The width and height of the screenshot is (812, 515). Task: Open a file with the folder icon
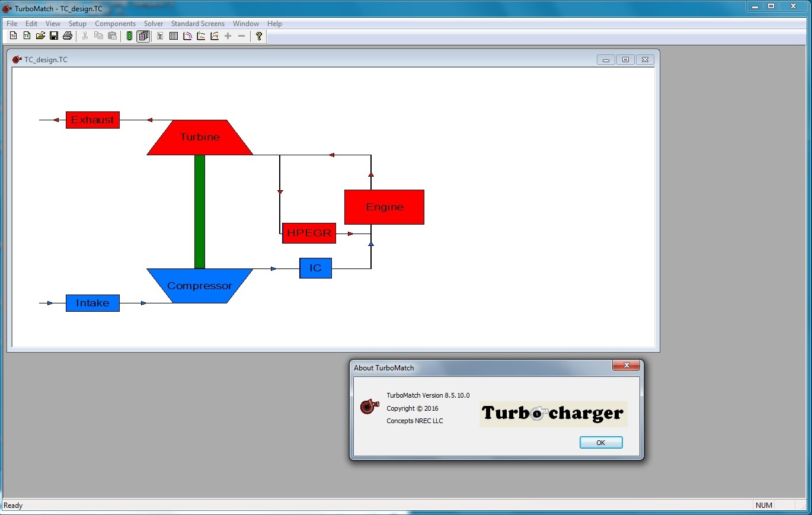click(40, 36)
